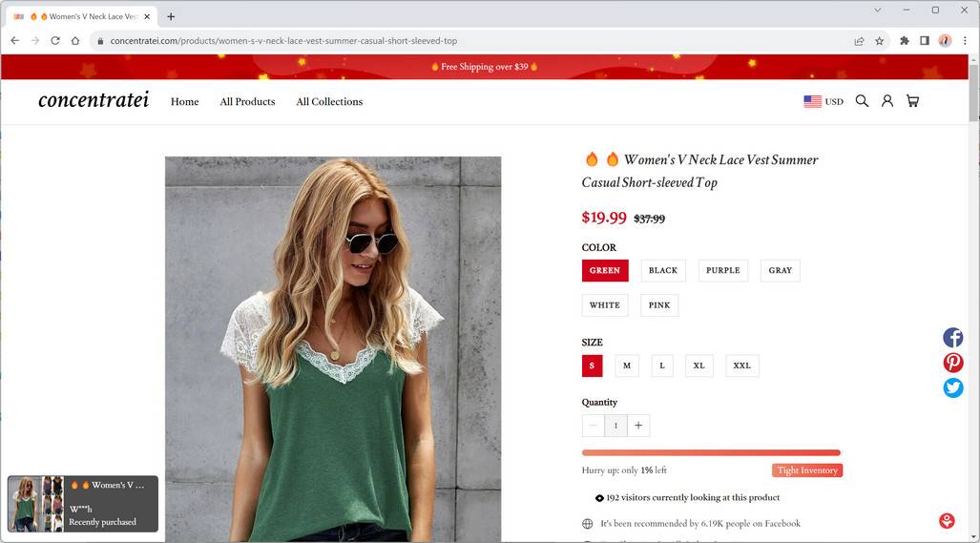The width and height of the screenshot is (980, 543).
Task: Open All Collections menu item
Action: coord(329,102)
